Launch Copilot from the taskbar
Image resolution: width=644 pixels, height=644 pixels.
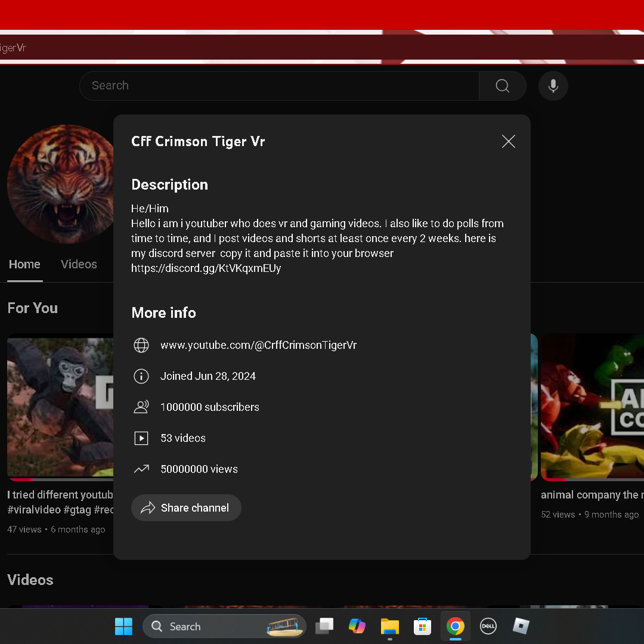[x=357, y=626]
